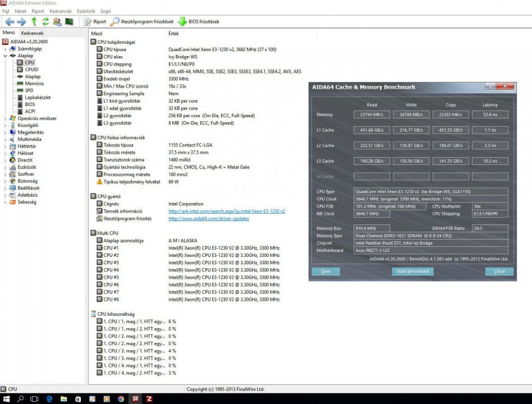
Task: Open the Riport menu
Action: (x=38, y=11)
